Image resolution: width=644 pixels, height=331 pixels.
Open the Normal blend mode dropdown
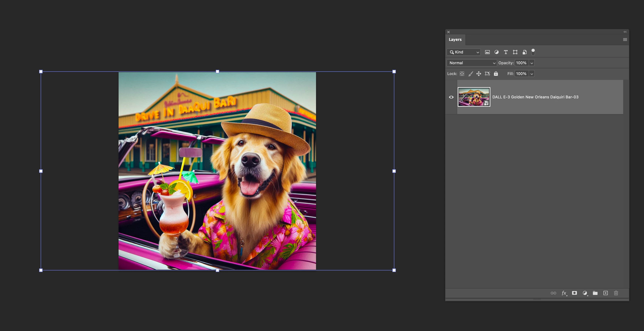[471, 63]
